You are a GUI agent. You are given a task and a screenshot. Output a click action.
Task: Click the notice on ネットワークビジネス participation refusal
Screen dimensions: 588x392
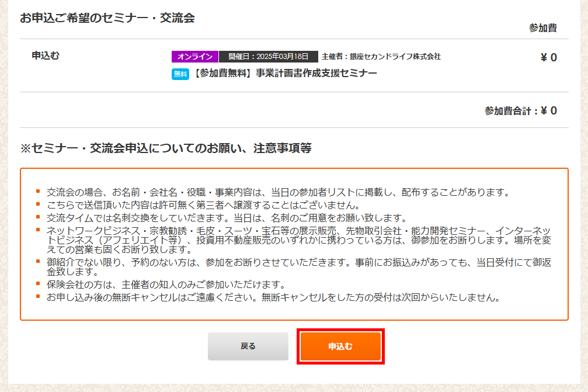coord(298,235)
